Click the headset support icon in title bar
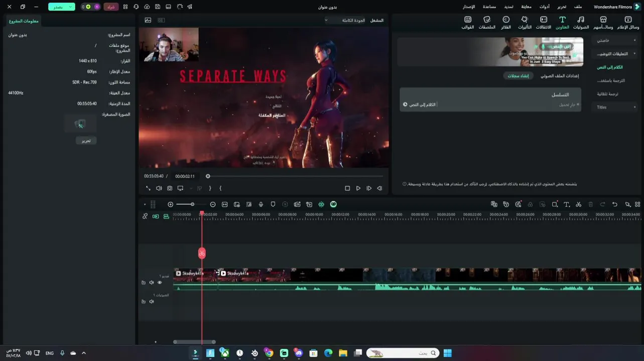644x361 pixels. pyautogui.click(x=136, y=7)
